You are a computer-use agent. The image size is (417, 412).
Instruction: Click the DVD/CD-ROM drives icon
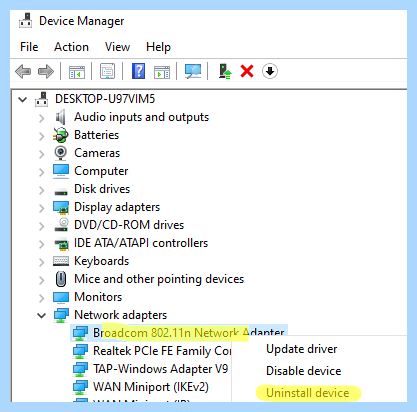click(61, 225)
